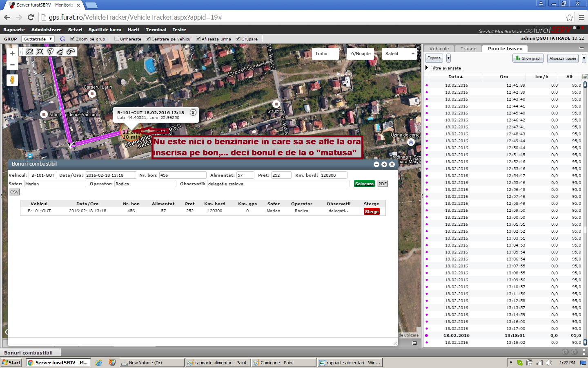
Task: Click the Salveaza button
Action: (364, 184)
